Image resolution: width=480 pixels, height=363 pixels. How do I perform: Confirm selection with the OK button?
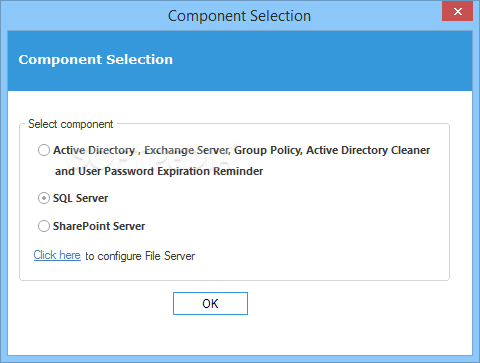(210, 303)
